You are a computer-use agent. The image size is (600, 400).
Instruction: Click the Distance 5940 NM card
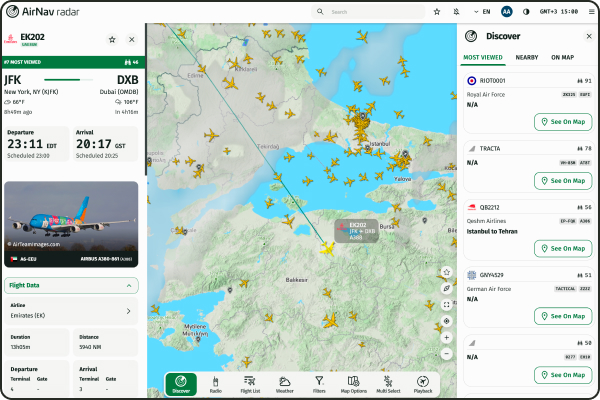point(105,342)
